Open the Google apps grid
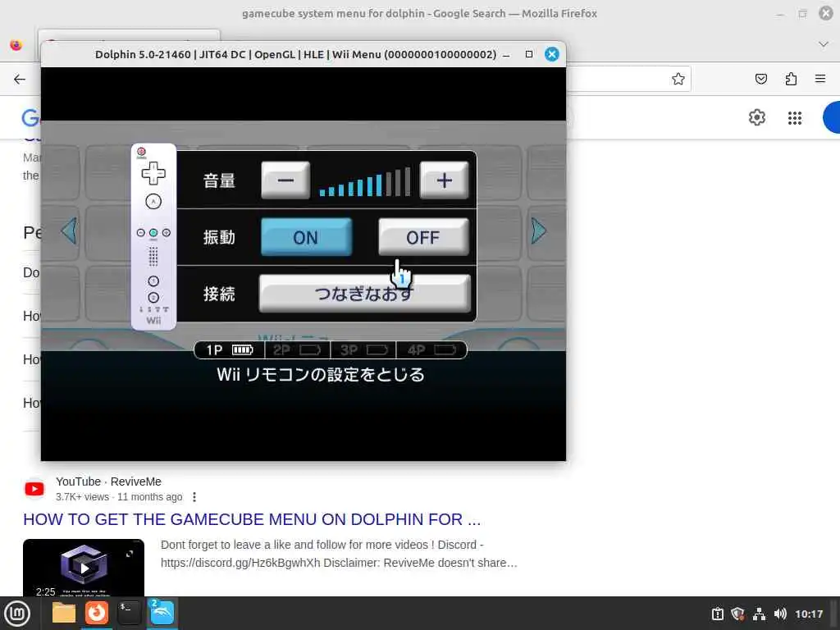Screen dimensions: 840x630 tap(795, 118)
